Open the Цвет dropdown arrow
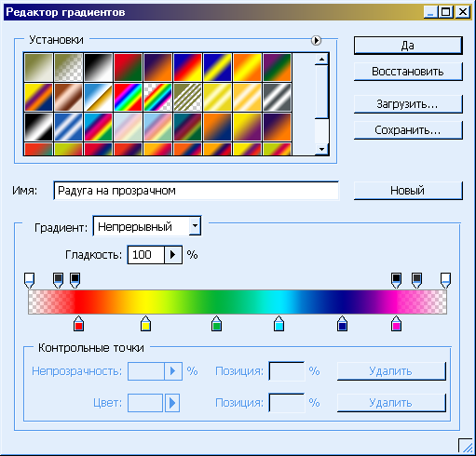 [172, 403]
